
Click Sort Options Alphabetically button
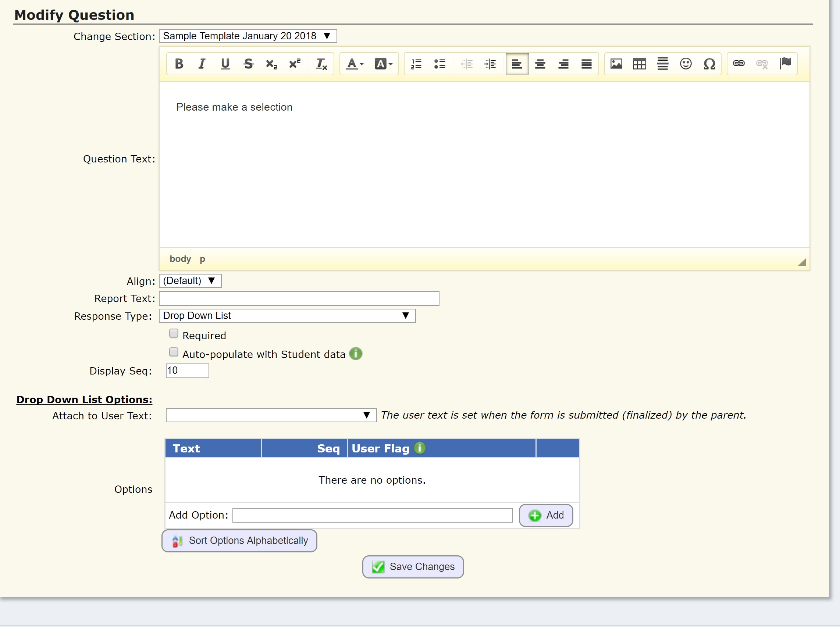(239, 541)
